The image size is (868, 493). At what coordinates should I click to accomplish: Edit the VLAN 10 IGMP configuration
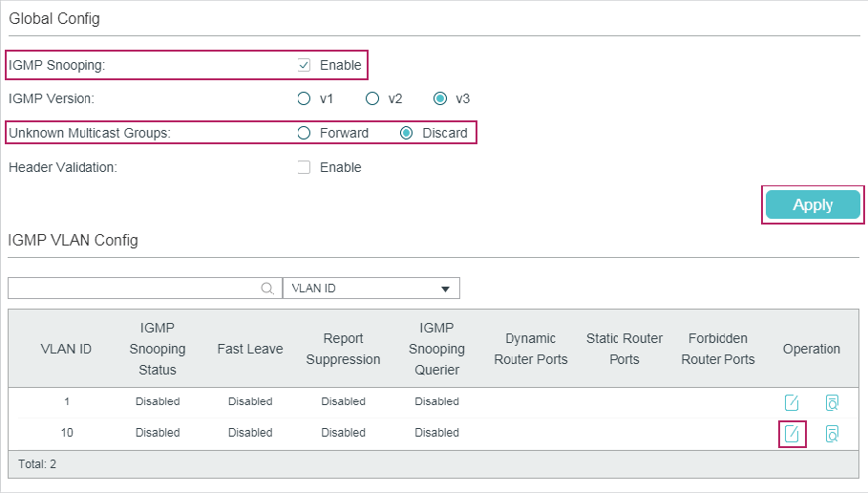pyautogui.click(x=791, y=434)
